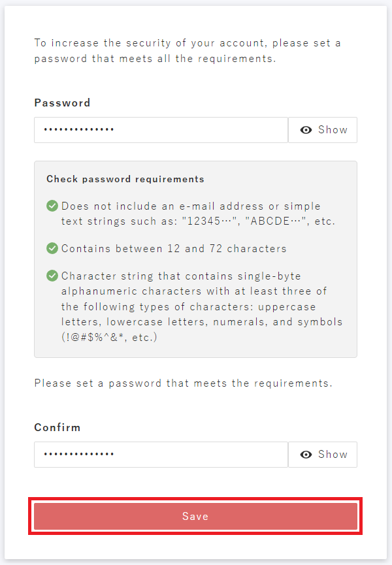Click the "Check password requirements" heading

click(x=125, y=179)
